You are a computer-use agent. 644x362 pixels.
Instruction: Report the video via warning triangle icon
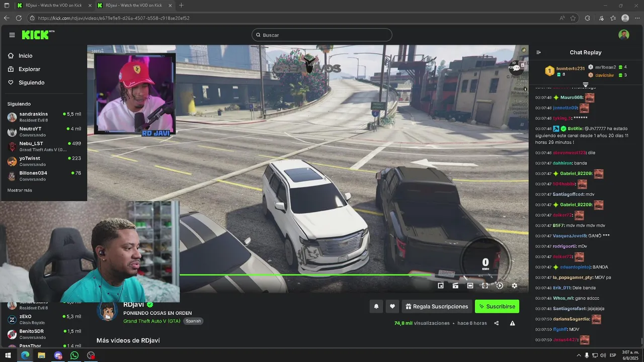512,323
